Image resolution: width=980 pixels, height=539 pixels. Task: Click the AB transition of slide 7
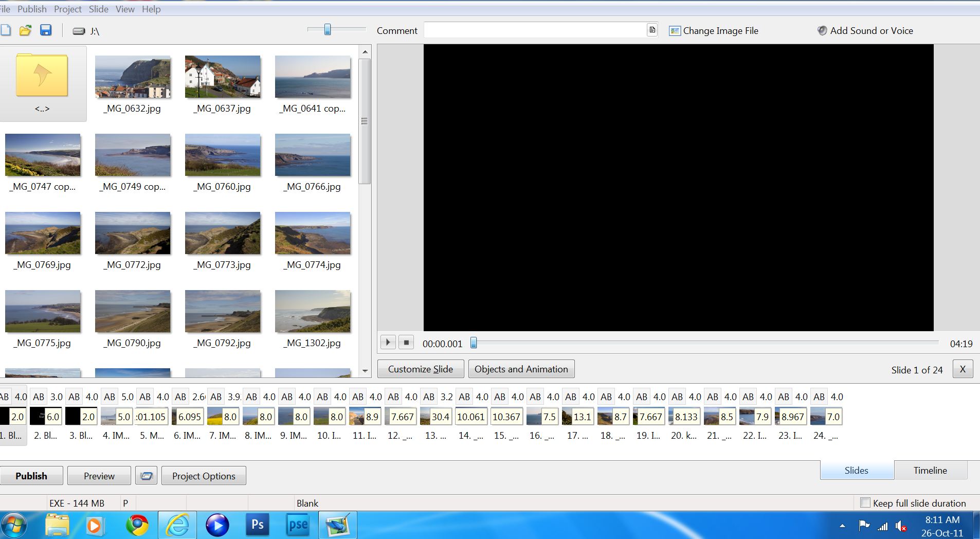(216, 397)
